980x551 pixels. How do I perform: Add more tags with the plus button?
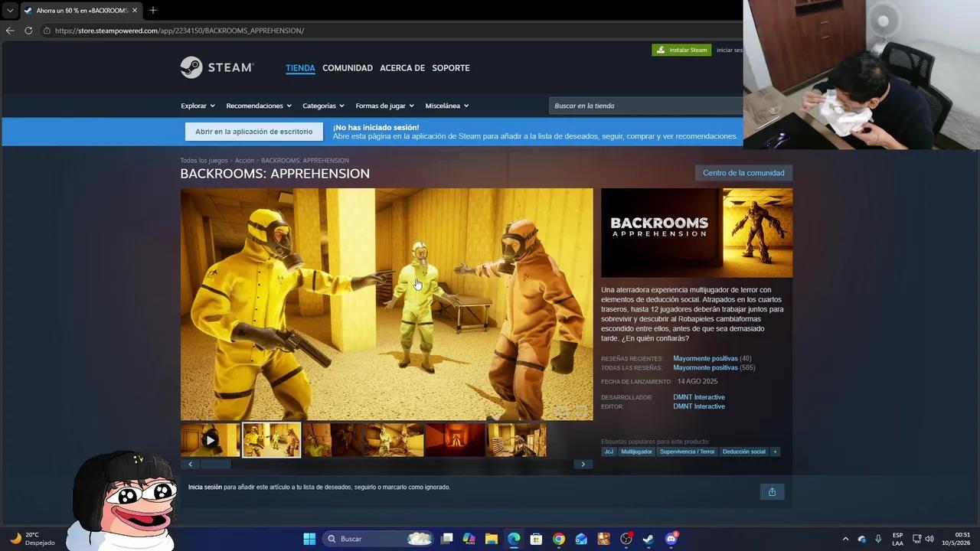tap(775, 452)
